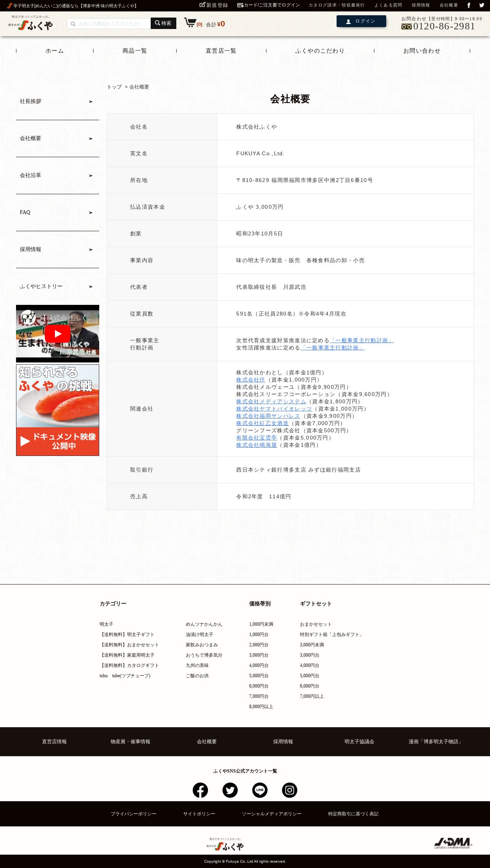The image size is (490, 868).
Task: Open tubu tube(ツブチューブ) footer link
Action: 125,676
